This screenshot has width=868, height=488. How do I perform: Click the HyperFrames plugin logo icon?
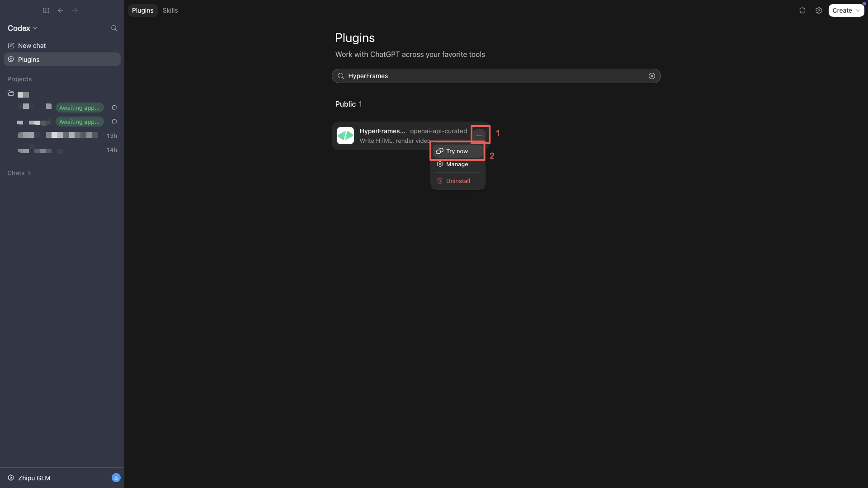[x=345, y=136]
